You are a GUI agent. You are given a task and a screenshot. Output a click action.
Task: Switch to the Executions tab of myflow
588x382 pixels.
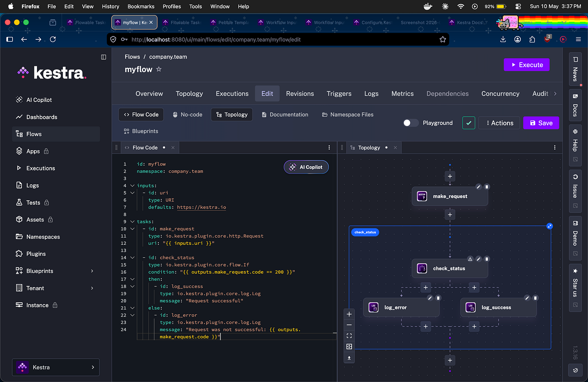(x=232, y=94)
